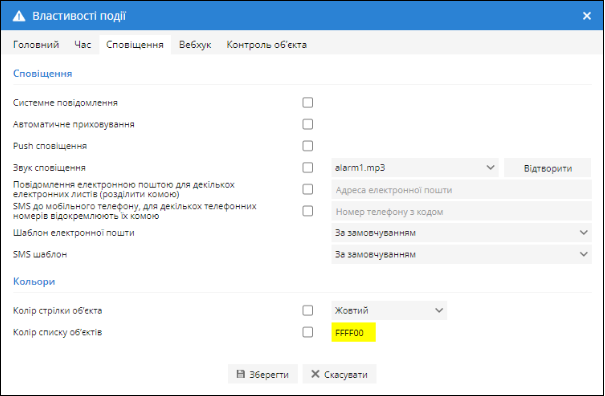Click the Скасувати button
The height and width of the screenshot is (396, 605).
[x=340, y=374]
